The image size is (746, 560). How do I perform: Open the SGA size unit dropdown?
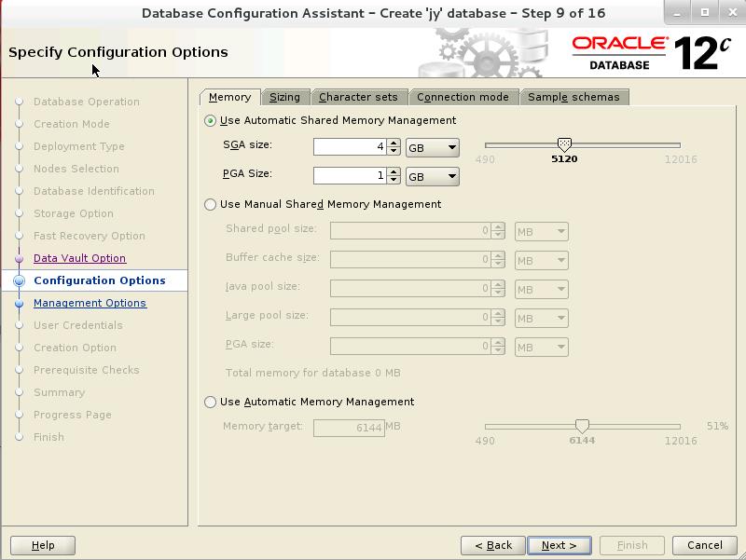click(433, 147)
